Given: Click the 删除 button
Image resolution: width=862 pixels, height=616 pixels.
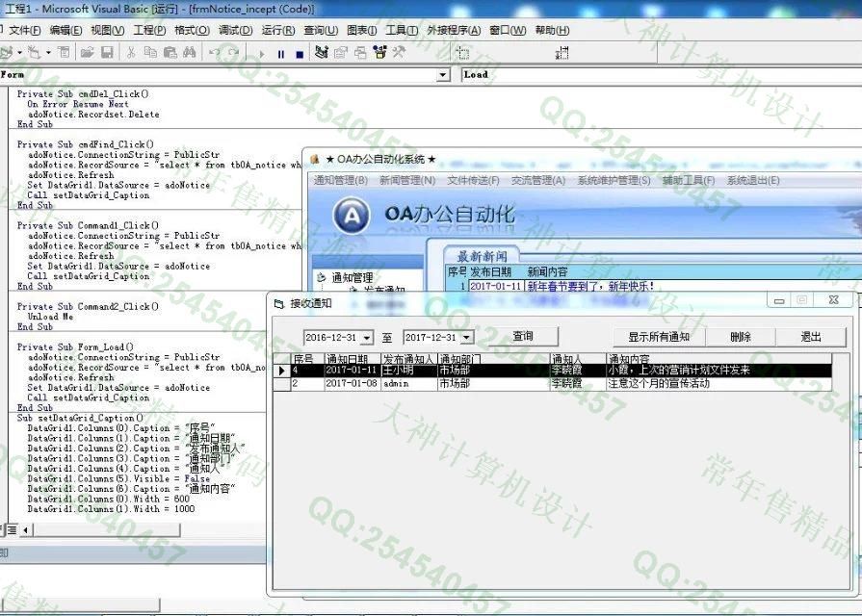Looking at the screenshot, I should pos(741,337).
